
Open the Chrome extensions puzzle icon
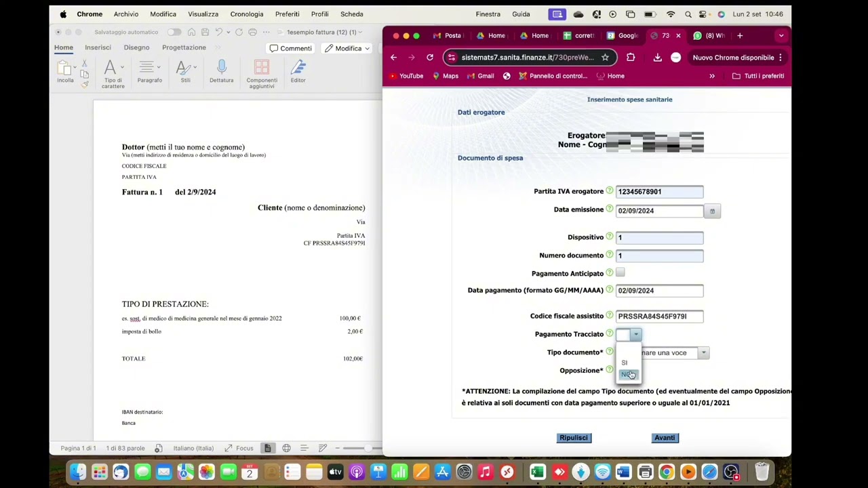[x=631, y=58]
